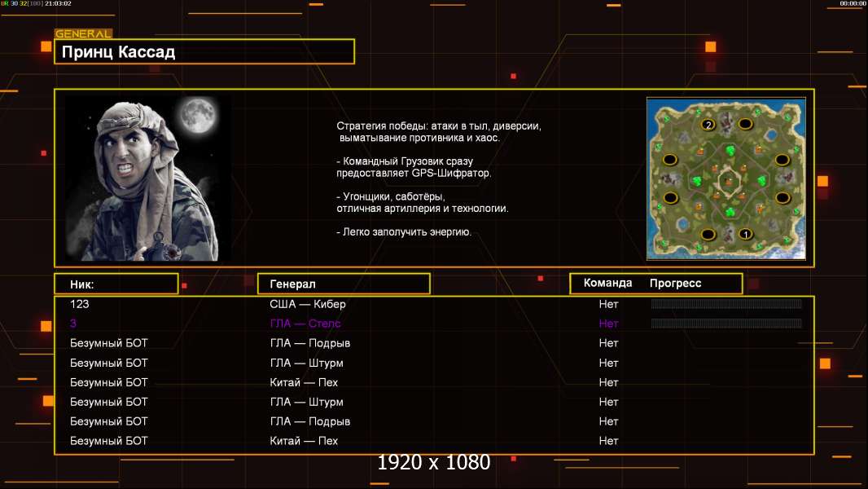This screenshot has height=489, width=868.
Task: Click start position 1 on the map
Action: click(x=744, y=234)
